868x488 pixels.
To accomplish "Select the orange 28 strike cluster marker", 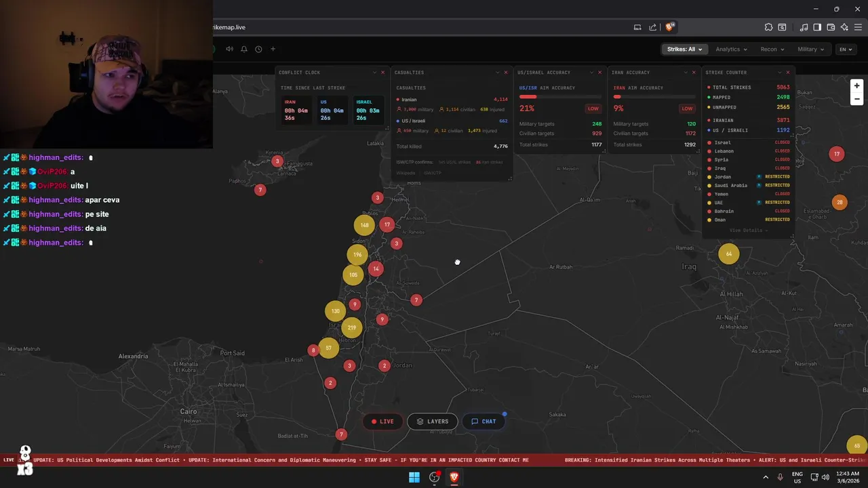I will (840, 202).
